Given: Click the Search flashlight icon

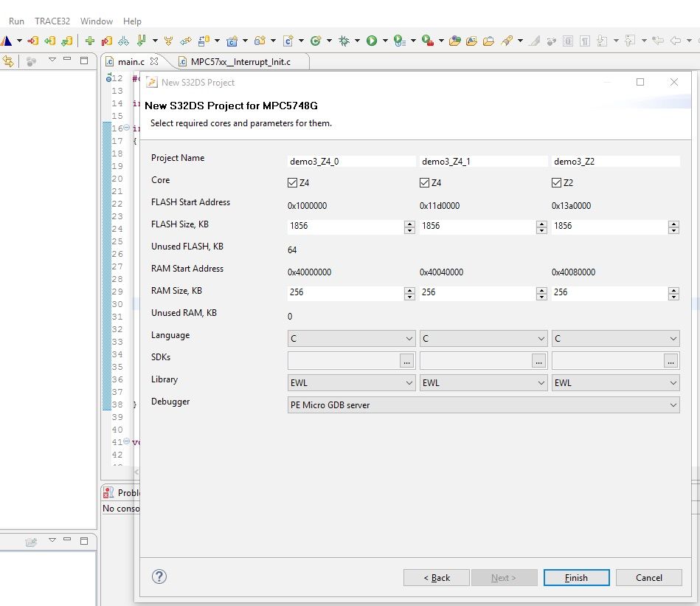Looking at the screenshot, I should point(507,41).
